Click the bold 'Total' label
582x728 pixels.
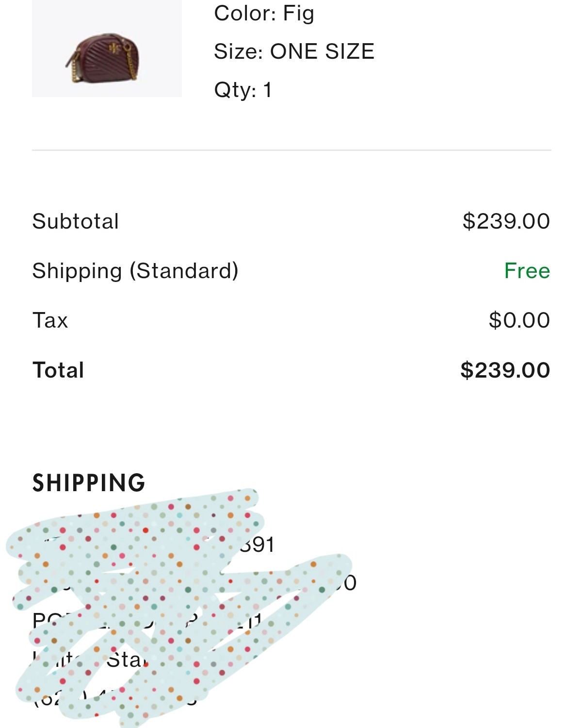pos(58,370)
